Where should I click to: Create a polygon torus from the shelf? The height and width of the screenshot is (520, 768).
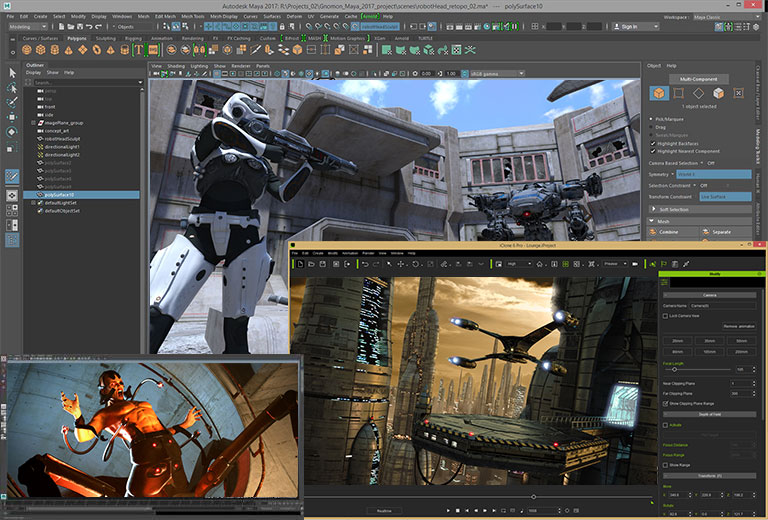97,49
